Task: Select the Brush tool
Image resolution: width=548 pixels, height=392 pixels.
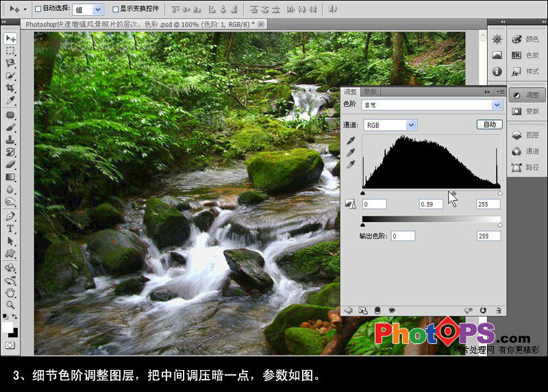Action: [10, 127]
